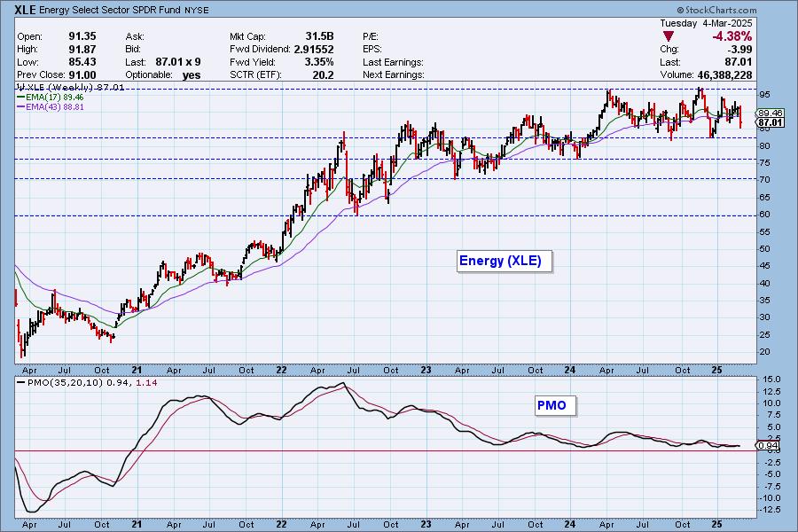Click the 'Energy (XLE)' annotation box

(x=504, y=262)
